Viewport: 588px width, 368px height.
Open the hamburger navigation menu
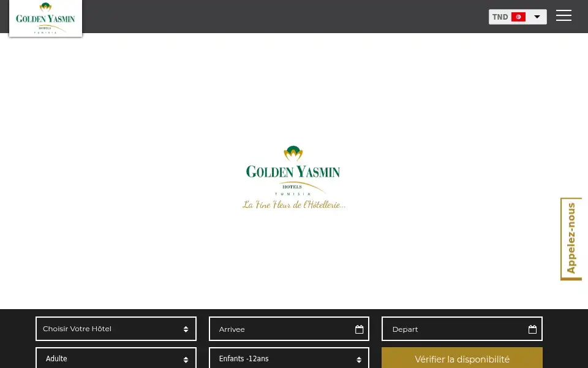tap(563, 15)
